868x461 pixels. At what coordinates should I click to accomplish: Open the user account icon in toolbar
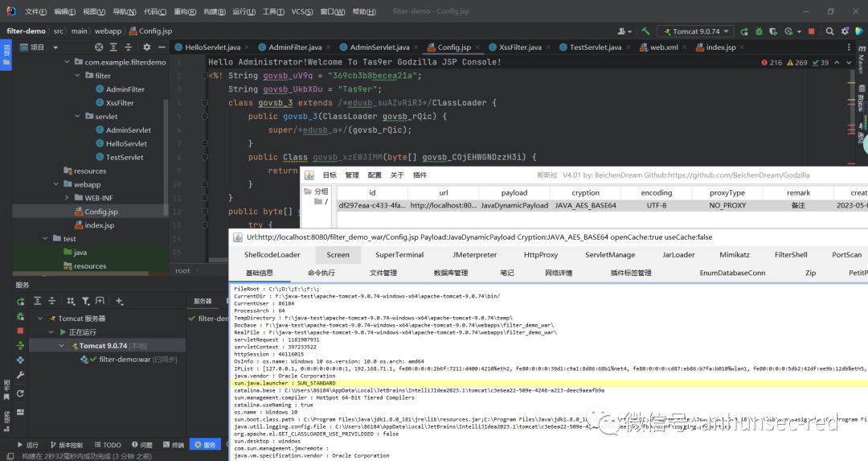622,31
